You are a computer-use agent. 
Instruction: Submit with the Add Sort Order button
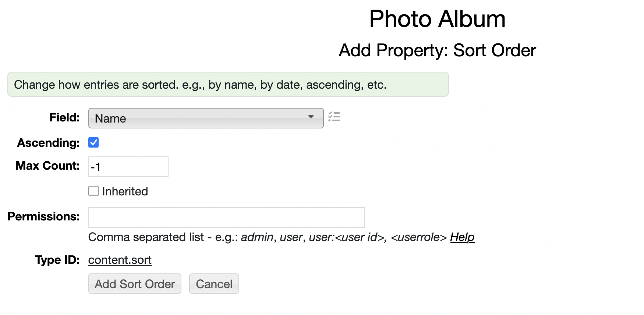pyautogui.click(x=135, y=284)
